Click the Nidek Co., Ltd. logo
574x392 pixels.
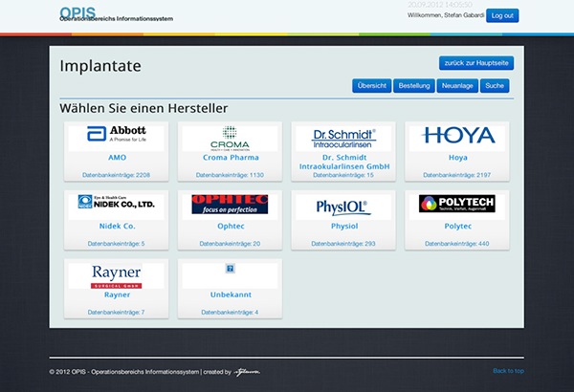click(x=117, y=202)
